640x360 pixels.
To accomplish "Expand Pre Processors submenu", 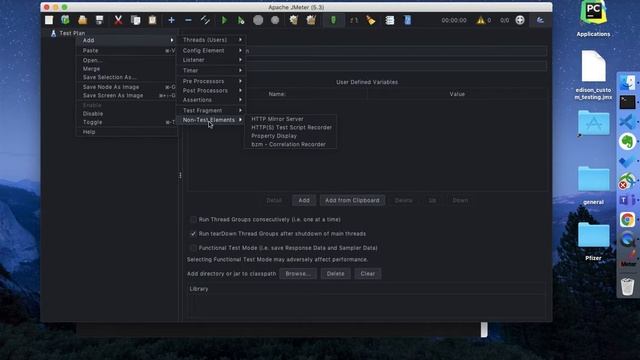I will (211, 81).
